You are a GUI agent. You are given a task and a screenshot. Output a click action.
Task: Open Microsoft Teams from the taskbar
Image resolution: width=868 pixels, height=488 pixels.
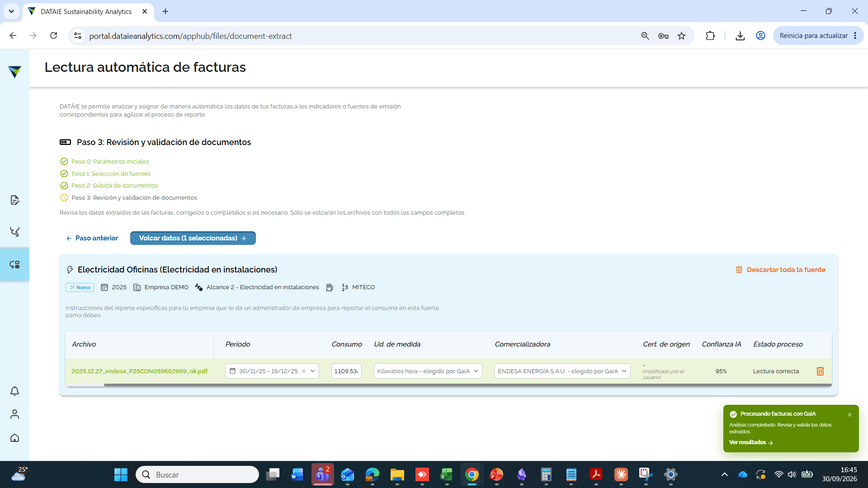pos(322,474)
